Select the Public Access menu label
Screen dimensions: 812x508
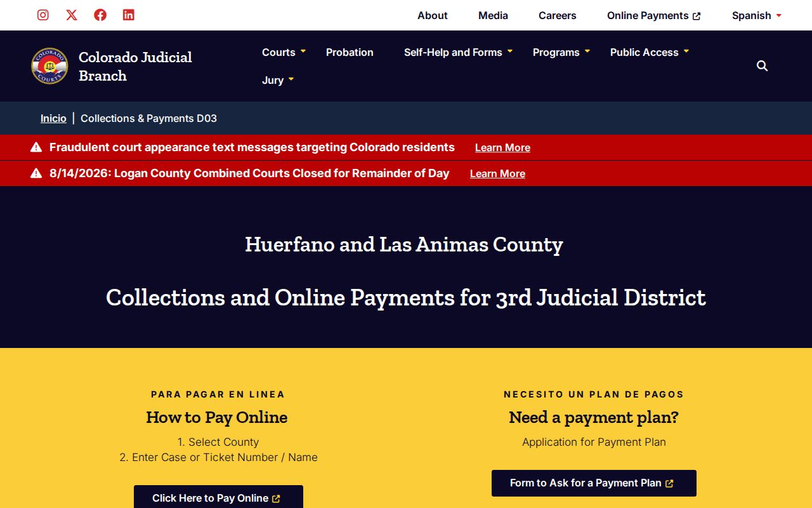coord(644,52)
